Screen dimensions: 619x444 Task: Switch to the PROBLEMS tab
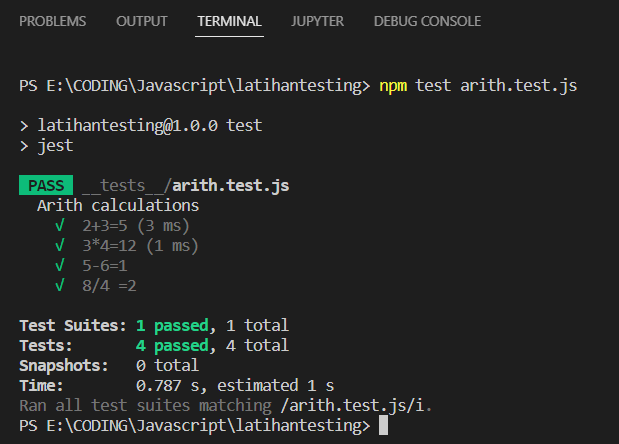click(53, 21)
